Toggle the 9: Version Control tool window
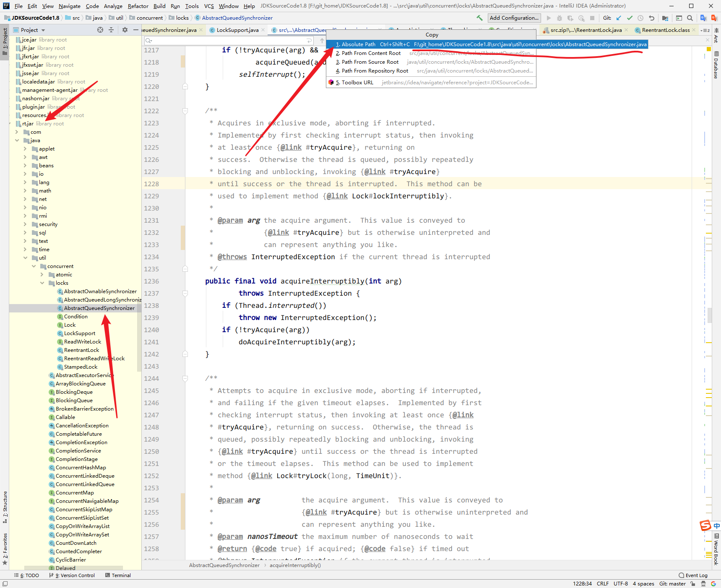 [72, 575]
